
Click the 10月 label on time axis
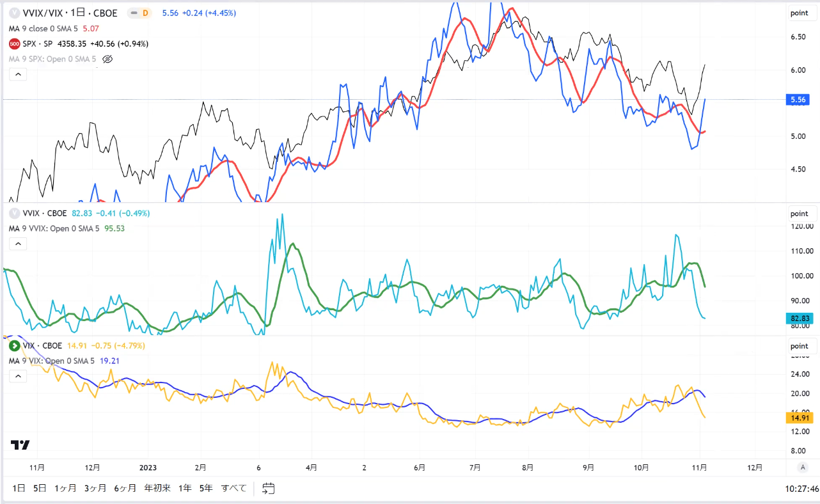coord(642,467)
